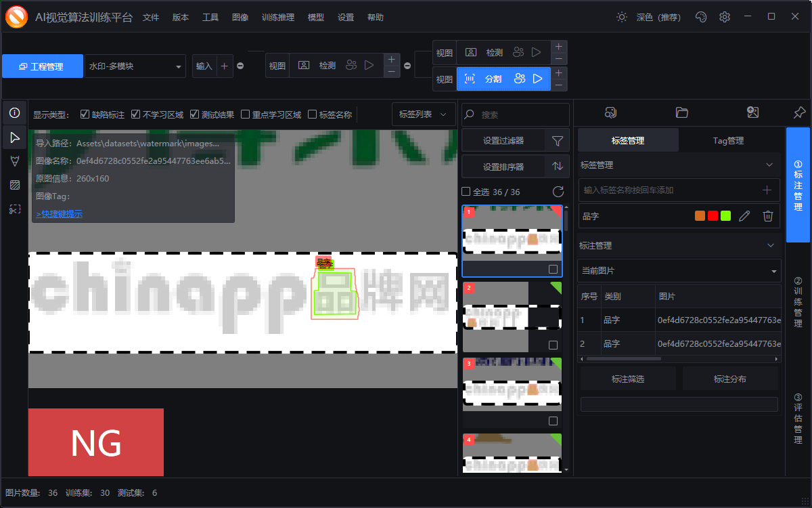The width and height of the screenshot is (812, 508).
Task: Open the settings gear in title bar
Action: click(x=725, y=17)
